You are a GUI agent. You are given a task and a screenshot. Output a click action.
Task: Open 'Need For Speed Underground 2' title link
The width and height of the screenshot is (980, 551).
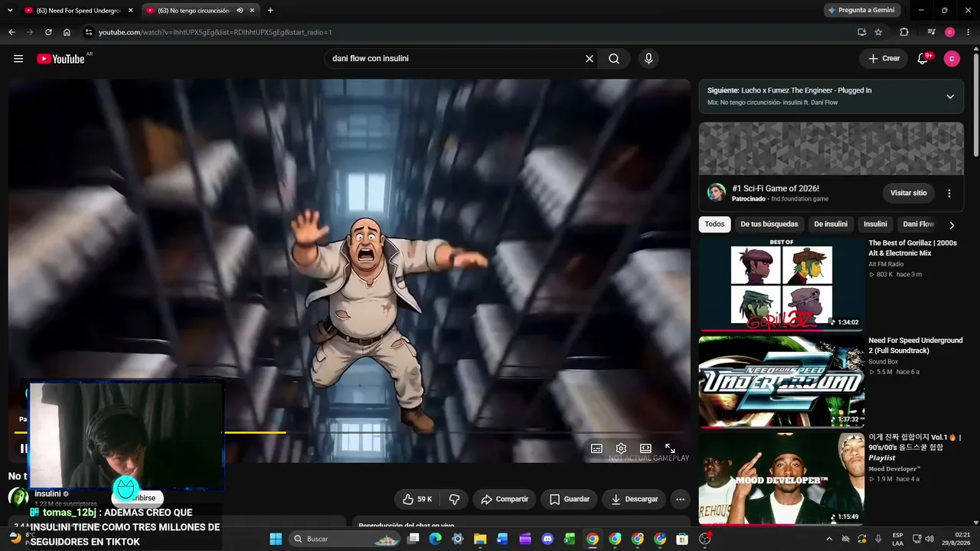pyautogui.click(x=916, y=345)
